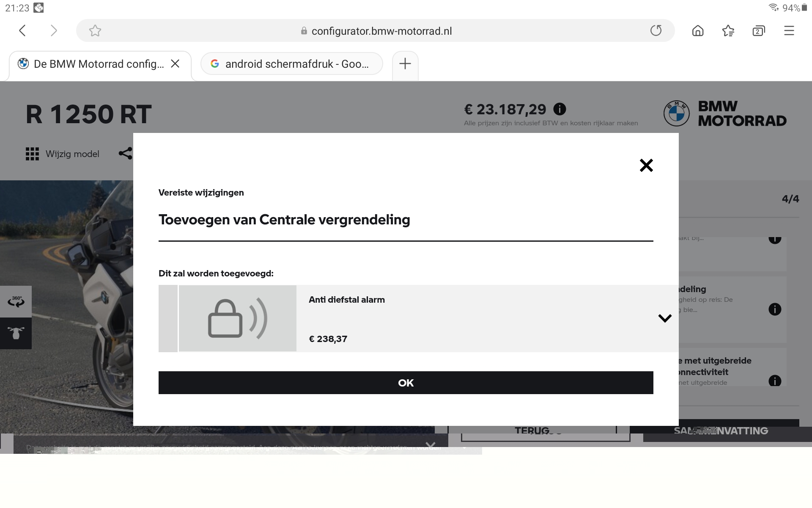812x508 pixels.
Task: Expand the Anti diefstal alarm details
Action: click(665, 318)
